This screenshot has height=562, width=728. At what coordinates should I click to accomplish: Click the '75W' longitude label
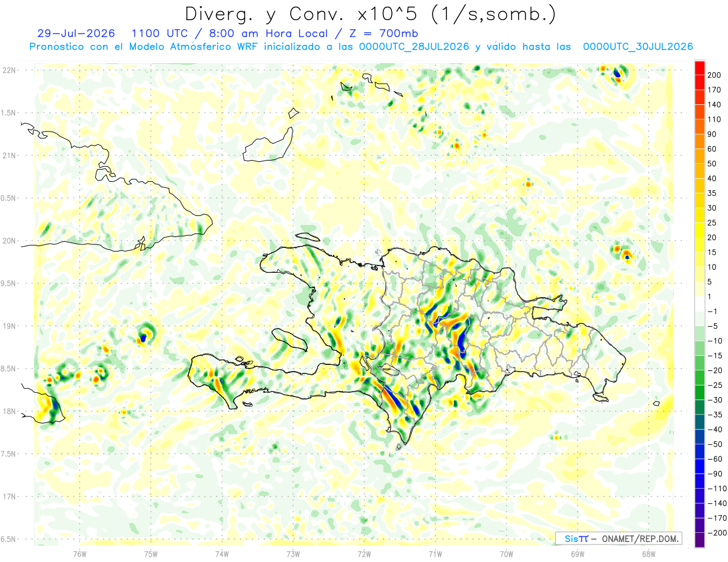tap(150, 554)
